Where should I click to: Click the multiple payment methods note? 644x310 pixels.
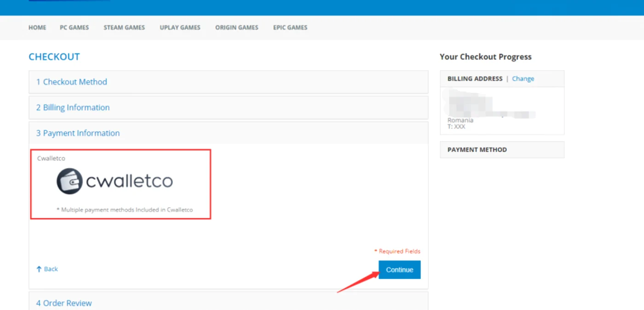point(125,210)
